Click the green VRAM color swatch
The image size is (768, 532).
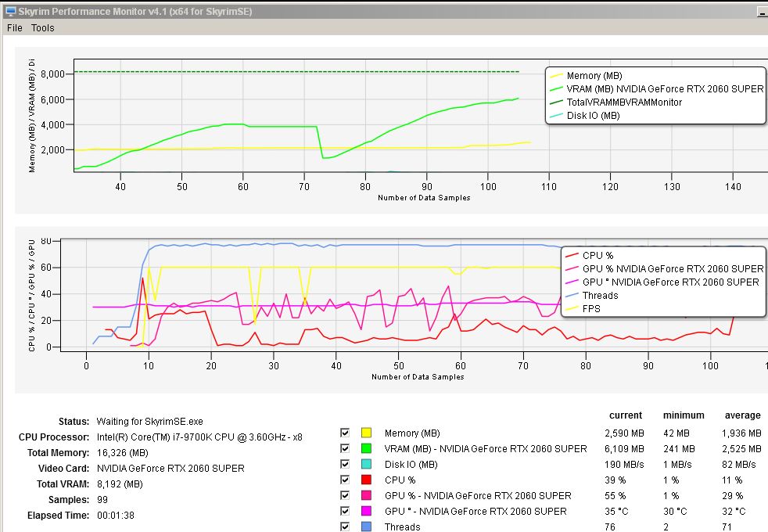point(366,449)
